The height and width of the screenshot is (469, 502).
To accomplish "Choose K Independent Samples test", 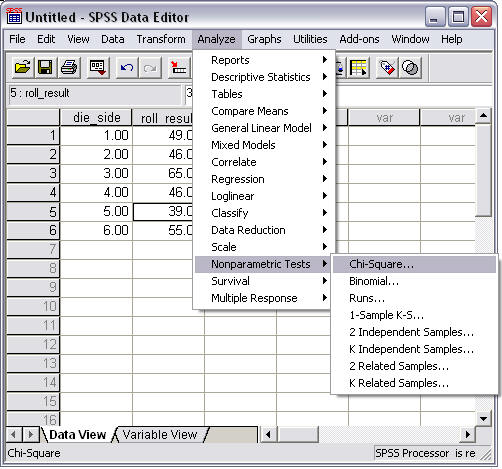I will pyautogui.click(x=414, y=349).
